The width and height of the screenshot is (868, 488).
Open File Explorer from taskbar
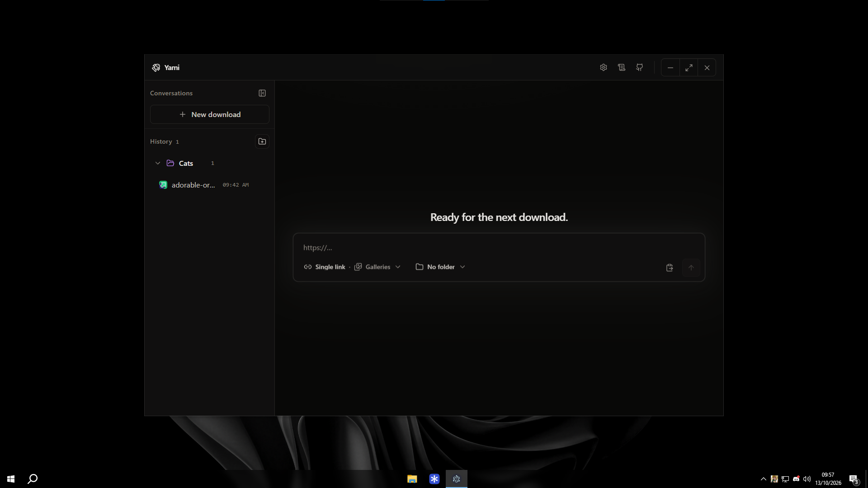pos(412,479)
